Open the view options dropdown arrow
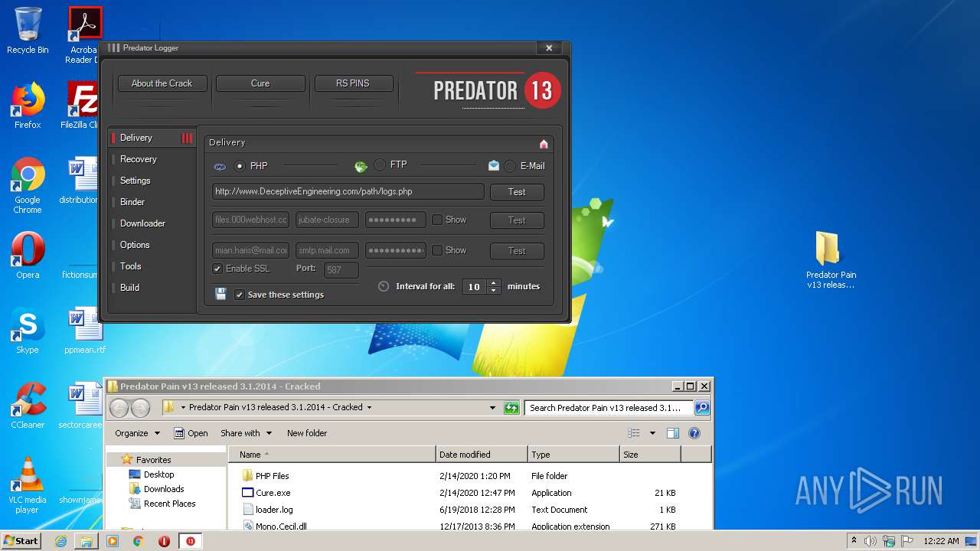980x551 pixels. 652,433
